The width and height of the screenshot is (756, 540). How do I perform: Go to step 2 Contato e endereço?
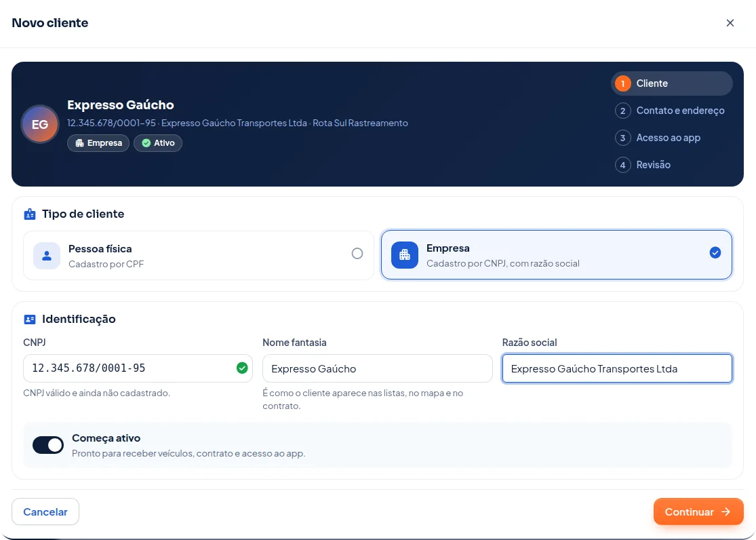(672, 111)
